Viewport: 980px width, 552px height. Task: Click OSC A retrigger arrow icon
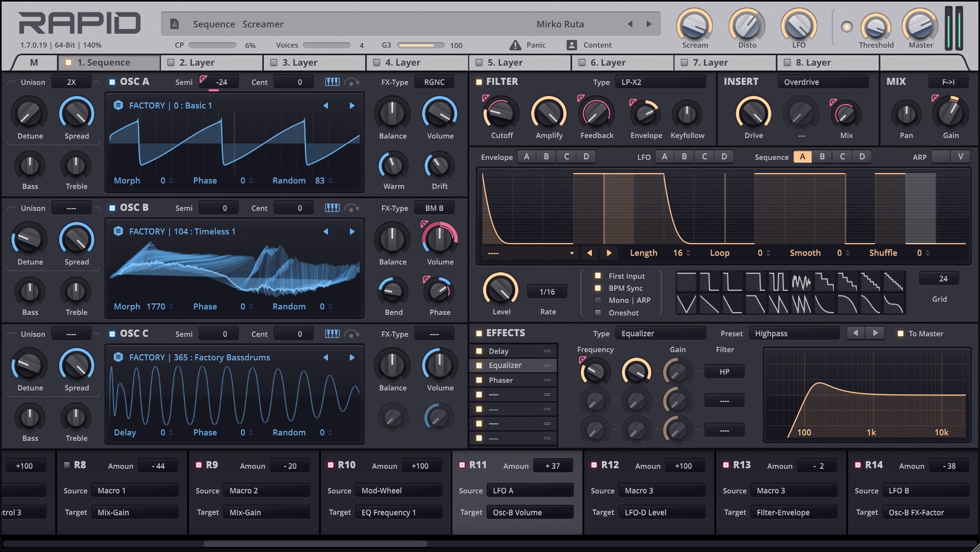click(x=351, y=82)
